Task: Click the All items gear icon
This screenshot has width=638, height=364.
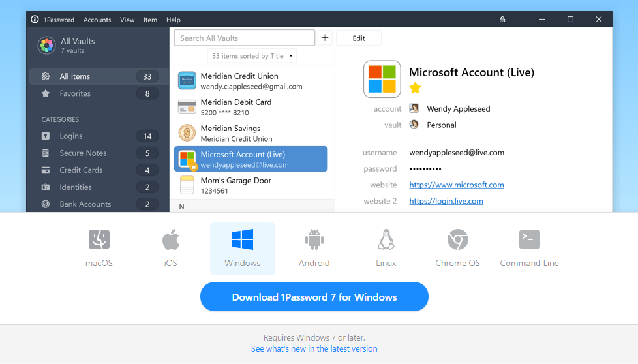Action: point(46,76)
